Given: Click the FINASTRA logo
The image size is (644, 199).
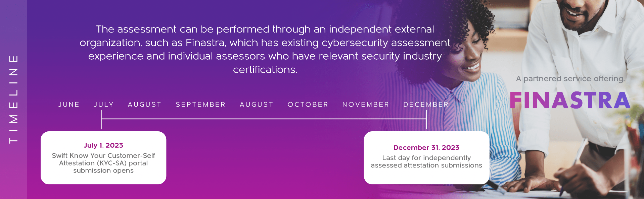Looking at the screenshot, I should pos(570,100).
